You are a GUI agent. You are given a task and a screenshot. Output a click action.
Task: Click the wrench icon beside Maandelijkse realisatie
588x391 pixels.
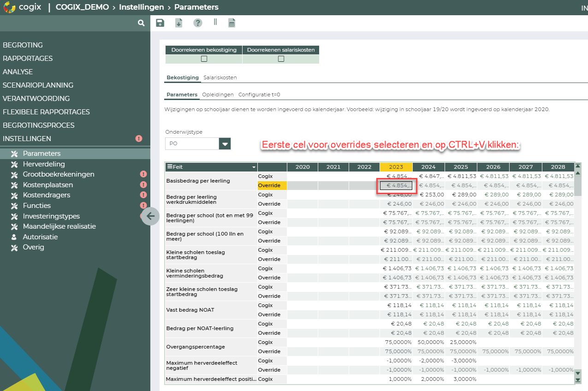pos(14,226)
